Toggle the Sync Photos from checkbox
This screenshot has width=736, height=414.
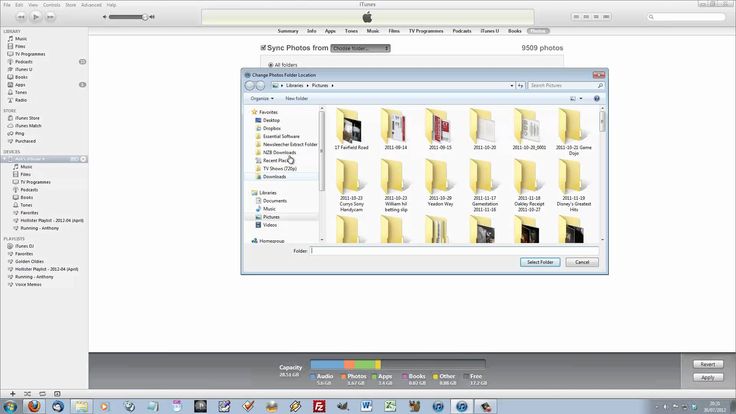point(263,48)
